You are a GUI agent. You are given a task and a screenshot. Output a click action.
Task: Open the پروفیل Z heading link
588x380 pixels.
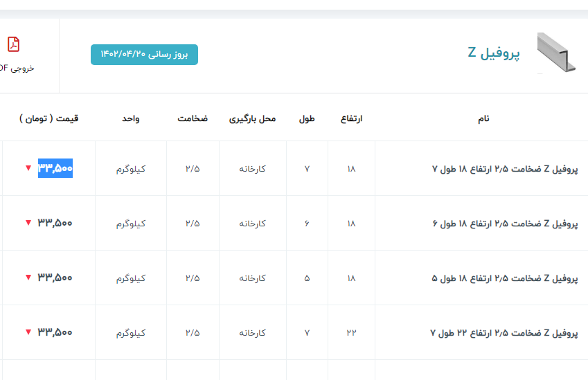[x=494, y=53]
